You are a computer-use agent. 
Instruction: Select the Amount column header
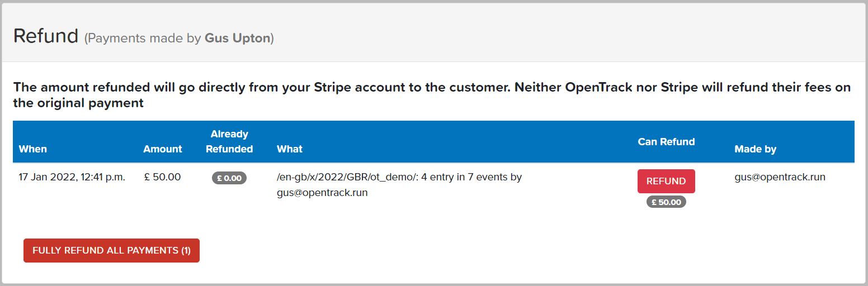[x=163, y=149]
